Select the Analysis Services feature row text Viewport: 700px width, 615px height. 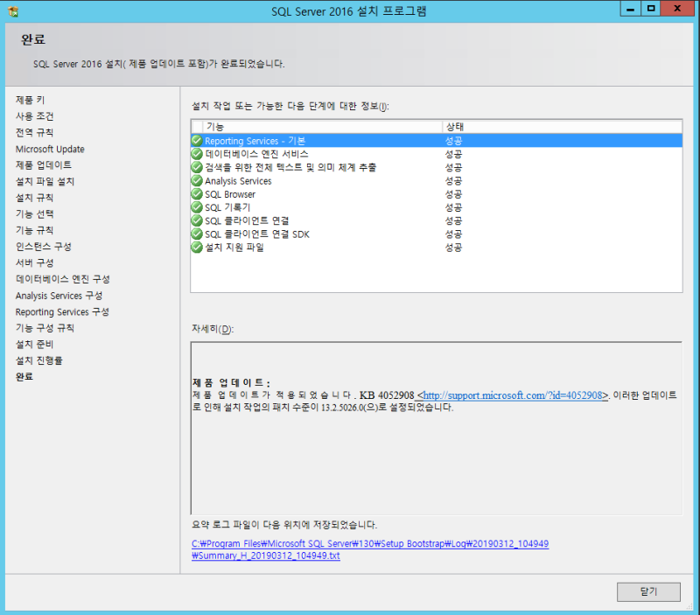pos(238,181)
